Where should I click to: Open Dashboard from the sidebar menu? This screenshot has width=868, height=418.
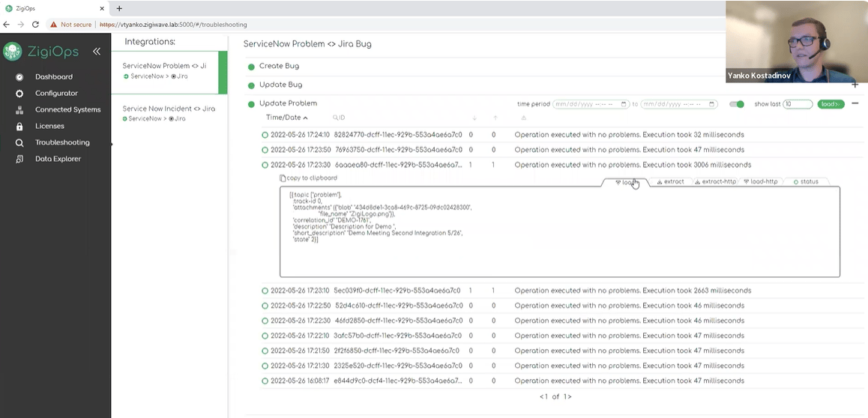tap(54, 77)
